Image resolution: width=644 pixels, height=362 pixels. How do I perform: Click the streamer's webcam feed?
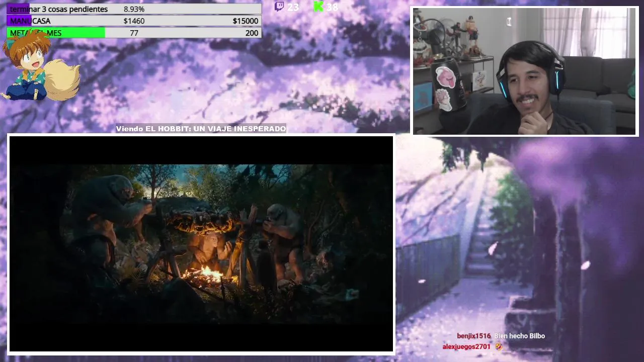pos(525,71)
